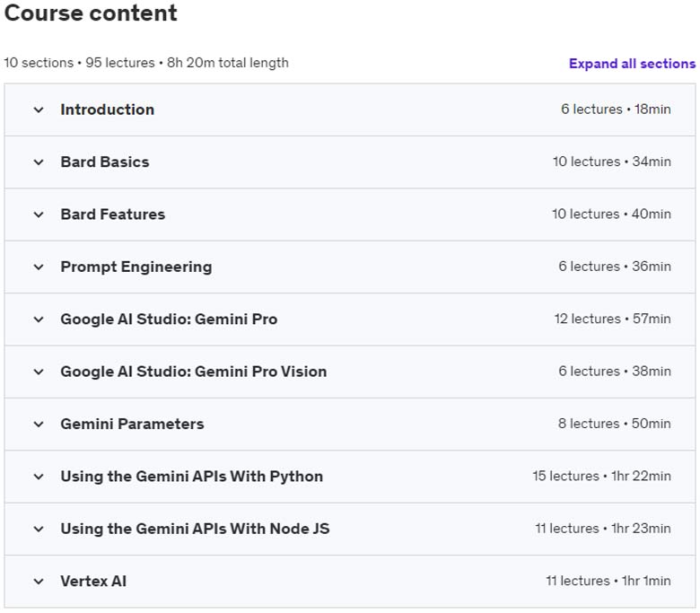This screenshot has width=700, height=613.
Task: Expand Gemini APIs With Python chevron
Action: pos(39,477)
